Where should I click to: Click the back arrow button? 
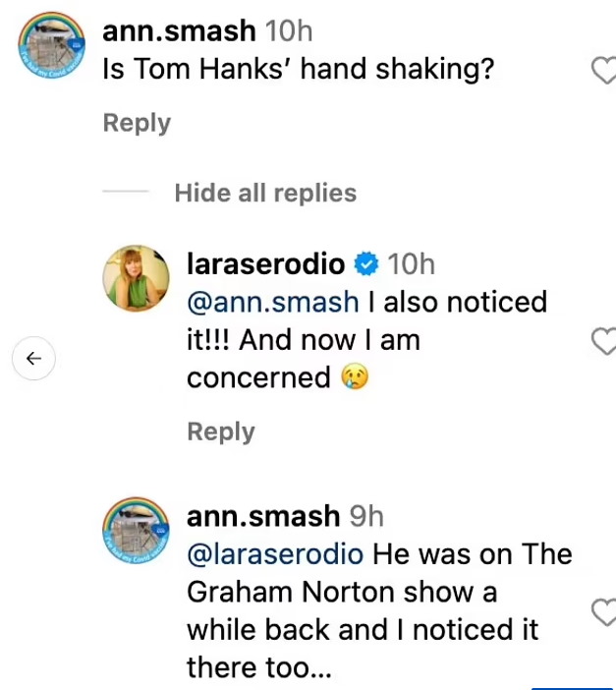33,359
